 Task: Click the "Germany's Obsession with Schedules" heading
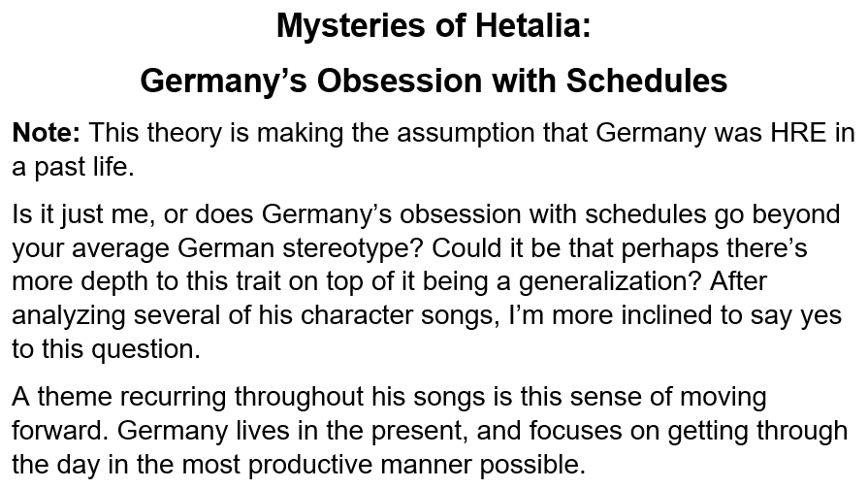433,80
